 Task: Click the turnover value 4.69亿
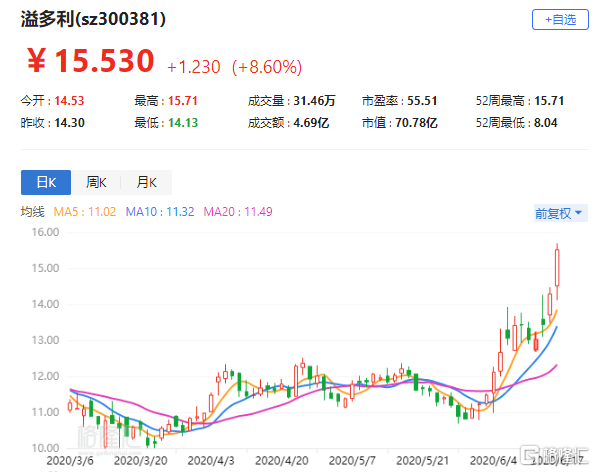311,123
